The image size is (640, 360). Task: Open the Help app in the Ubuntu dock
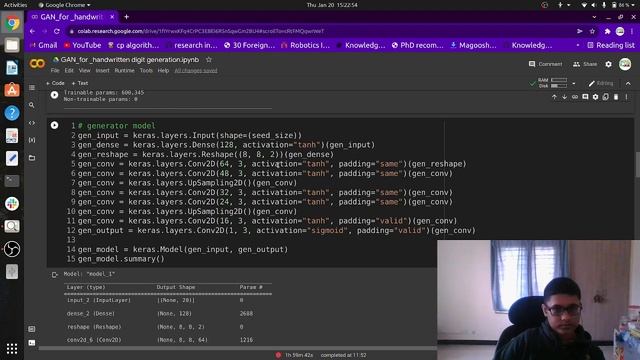[x=12, y=113]
